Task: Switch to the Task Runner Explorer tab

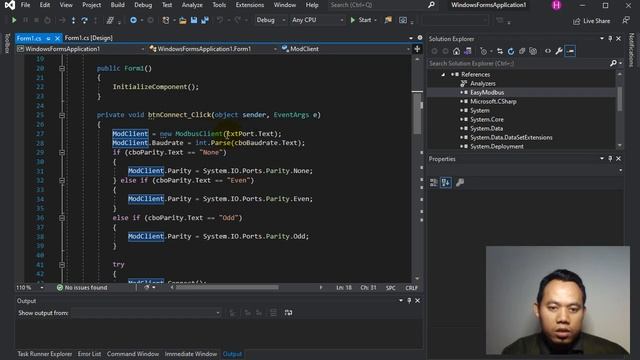Action: coord(44,354)
